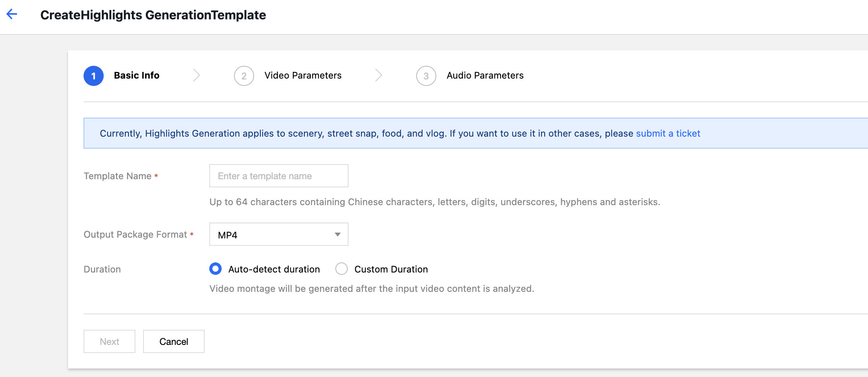Click chevron between Video and Audio Parameters
The height and width of the screenshot is (377, 868).
pyautogui.click(x=379, y=75)
